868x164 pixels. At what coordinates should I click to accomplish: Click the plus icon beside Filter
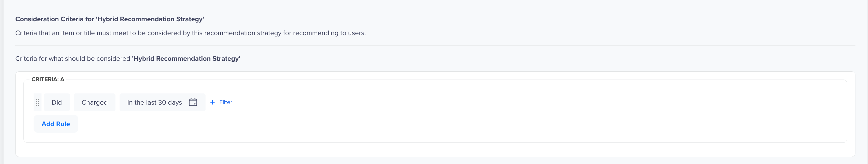pyautogui.click(x=212, y=102)
